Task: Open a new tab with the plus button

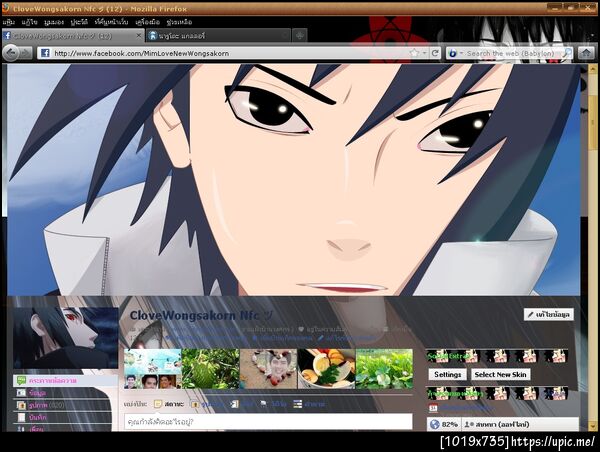Action: pos(300,36)
